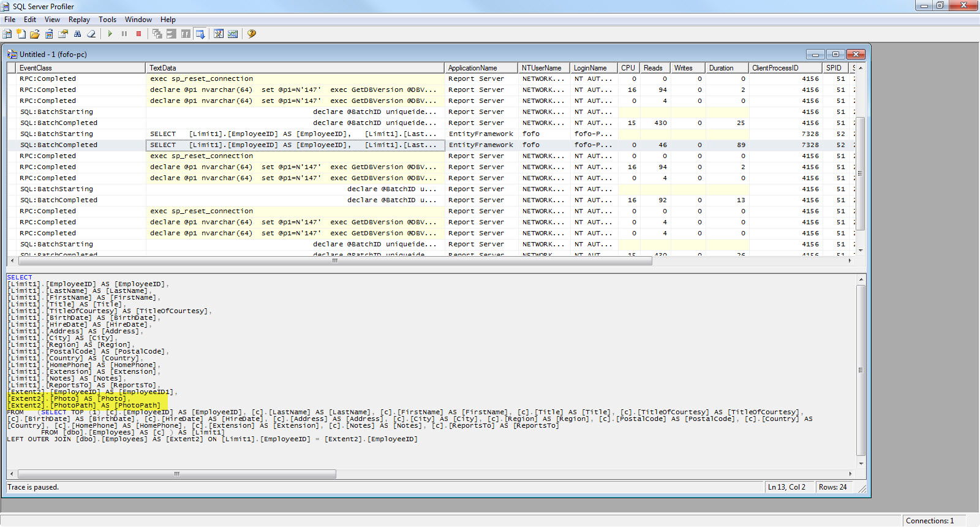
Task: Click the aggregated view toolbar icon
Action: tap(171, 34)
